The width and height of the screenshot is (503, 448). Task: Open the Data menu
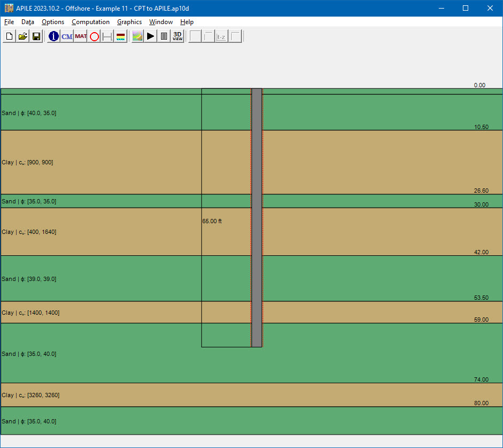coord(27,22)
